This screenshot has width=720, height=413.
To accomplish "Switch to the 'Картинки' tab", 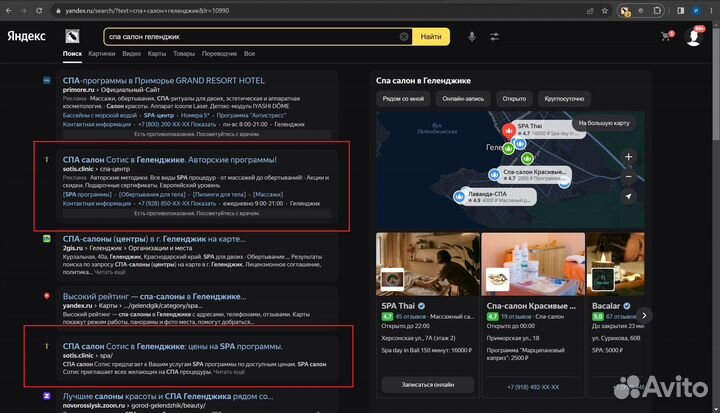I will 101,53.
